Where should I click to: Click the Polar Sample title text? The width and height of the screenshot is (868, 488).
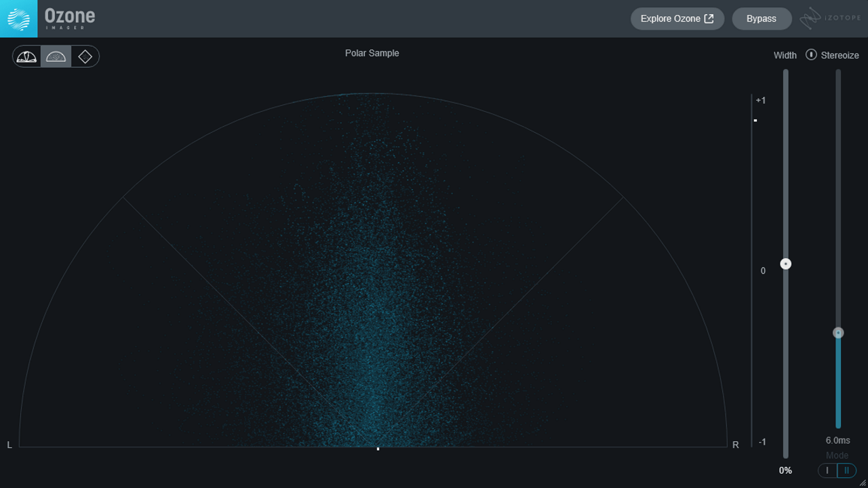pyautogui.click(x=372, y=53)
